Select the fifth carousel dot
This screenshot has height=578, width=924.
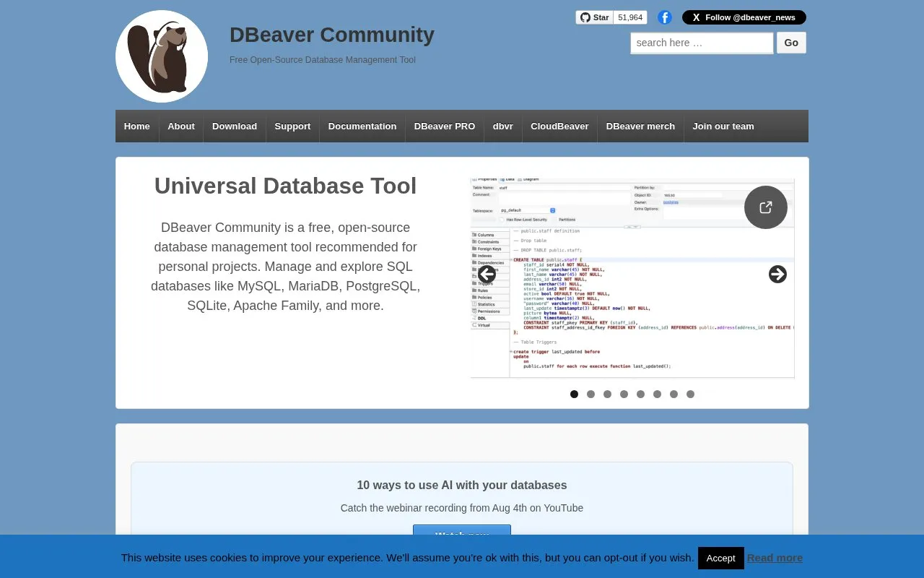tap(641, 394)
